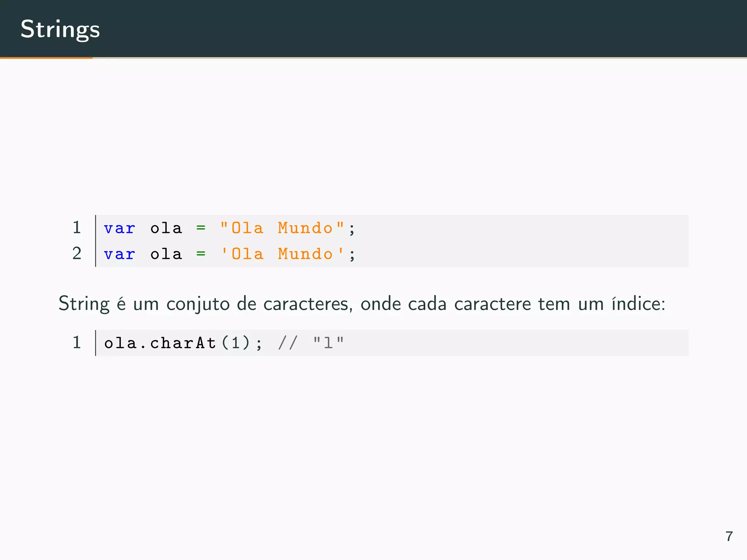Click the "ola" variable name on line 2
This screenshot has width=747, height=560.
166,254
